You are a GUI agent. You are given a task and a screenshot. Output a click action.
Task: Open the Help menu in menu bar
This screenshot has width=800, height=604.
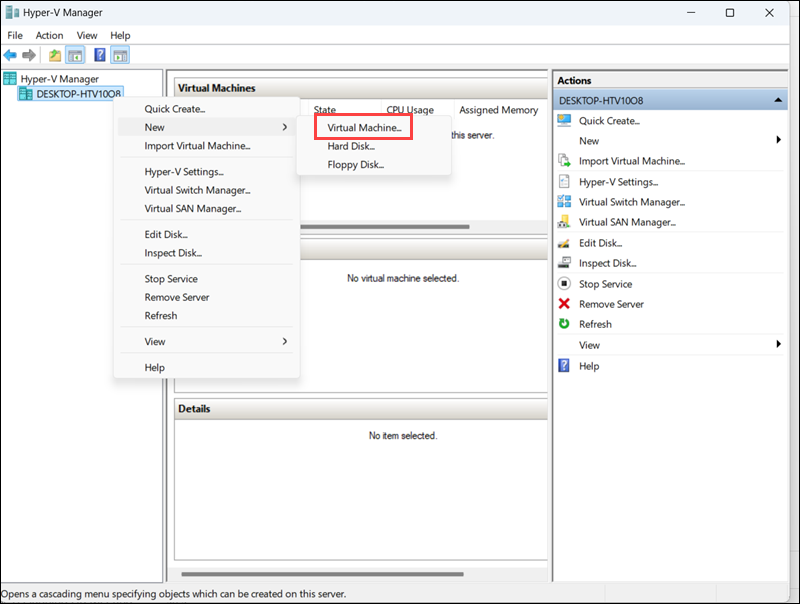[x=120, y=35]
